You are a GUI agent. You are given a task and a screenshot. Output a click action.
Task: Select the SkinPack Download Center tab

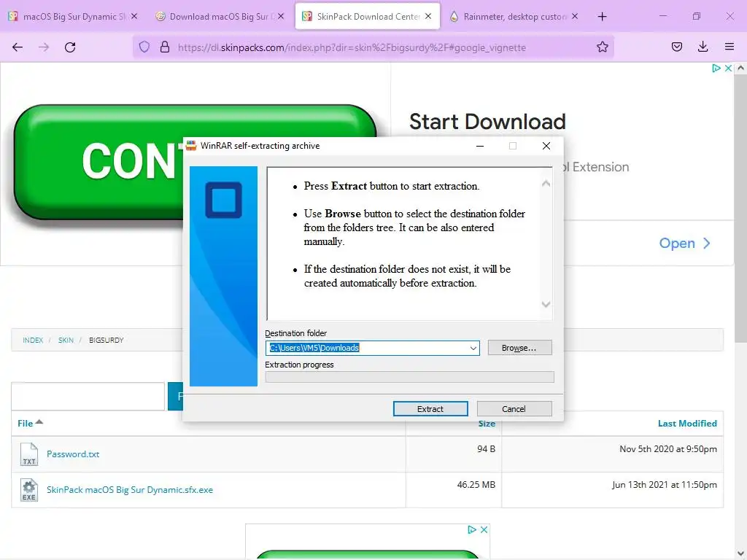(368, 17)
